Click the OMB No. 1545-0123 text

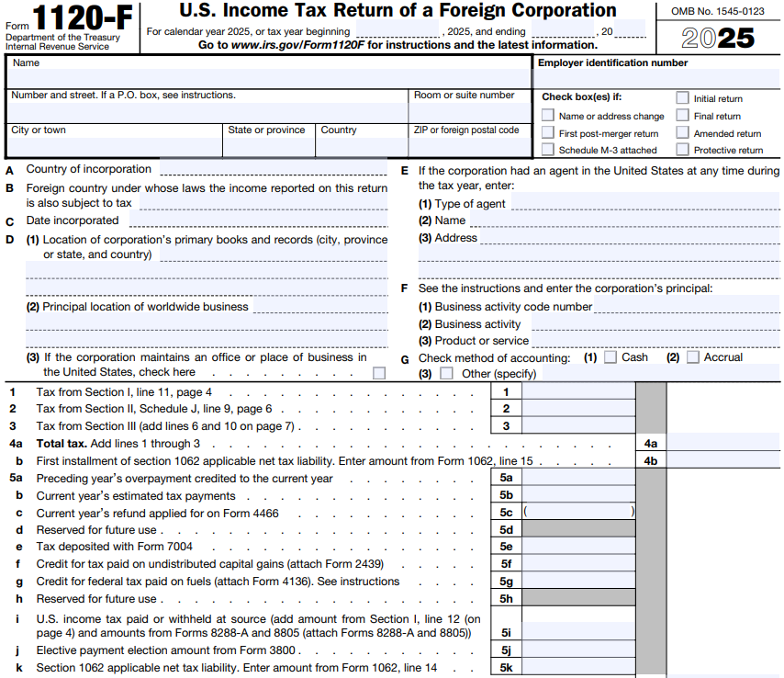tap(718, 12)
